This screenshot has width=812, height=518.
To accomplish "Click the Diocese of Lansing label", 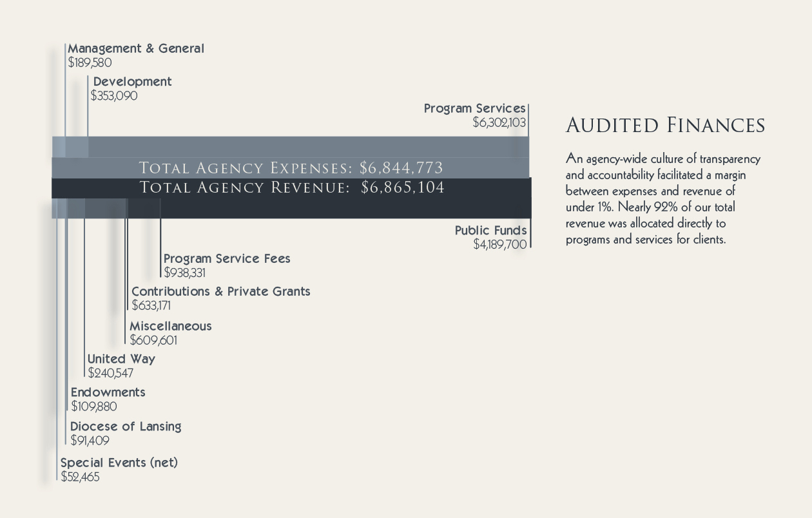I will [x=126, y=427].
